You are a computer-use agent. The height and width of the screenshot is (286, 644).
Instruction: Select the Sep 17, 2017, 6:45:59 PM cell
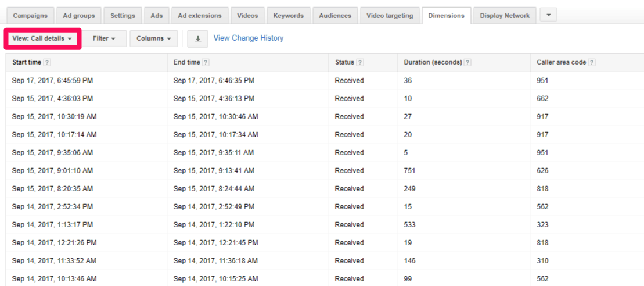pyautogui.click(x=52, y=81)
